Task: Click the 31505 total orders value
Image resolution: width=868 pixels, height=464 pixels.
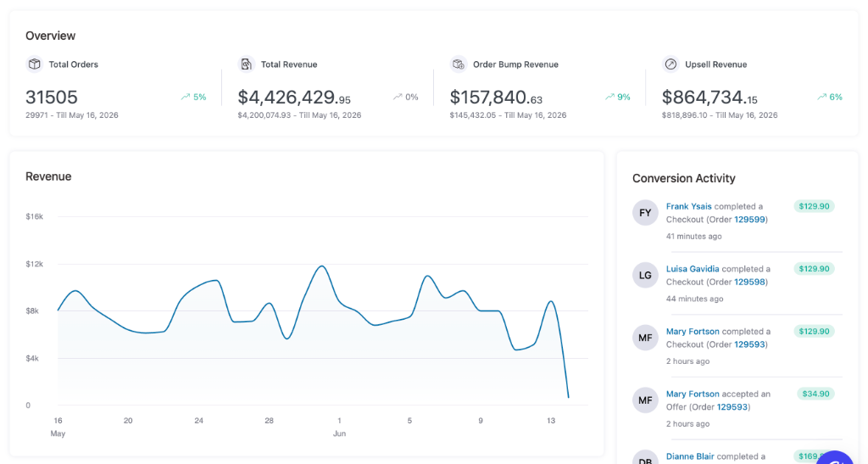Action: click(x=52, y=98)
